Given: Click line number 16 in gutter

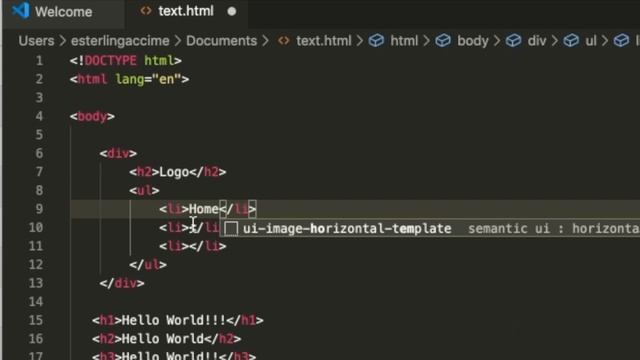Looking at the screenshot, I should [36, 339].
